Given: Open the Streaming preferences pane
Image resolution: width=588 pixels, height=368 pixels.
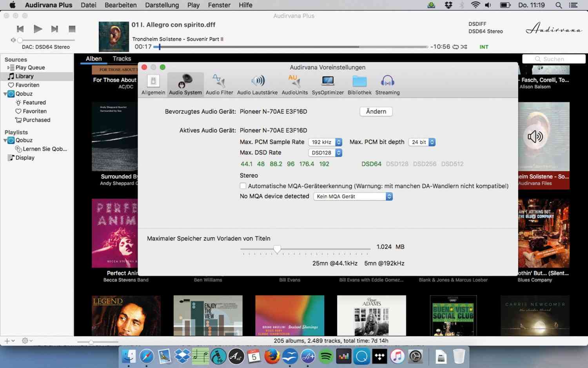Looking at the screenshot, I should click(x=387, y=85).
